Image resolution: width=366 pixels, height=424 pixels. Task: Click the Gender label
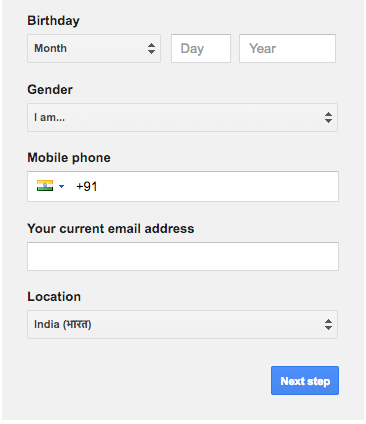click(x=50, y=90)
